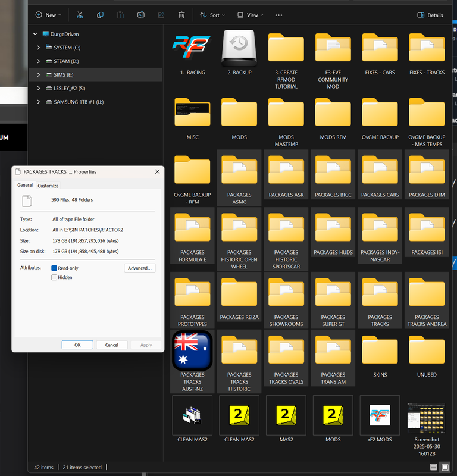The height and width of the screenshot is (476, 457).
Task: Expand the STEAM (D:) drive node
Action: click(x=38, y=61)
